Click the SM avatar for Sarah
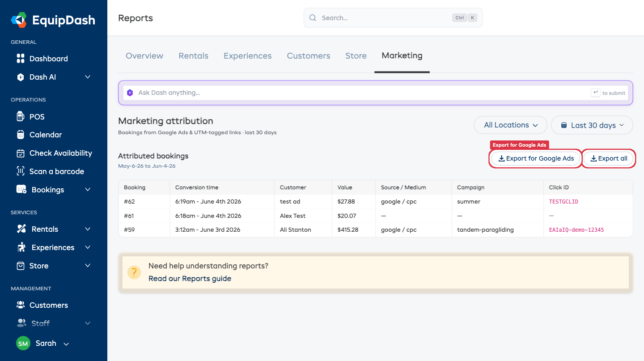The image size is (644, 361). (x=23, y=344)
